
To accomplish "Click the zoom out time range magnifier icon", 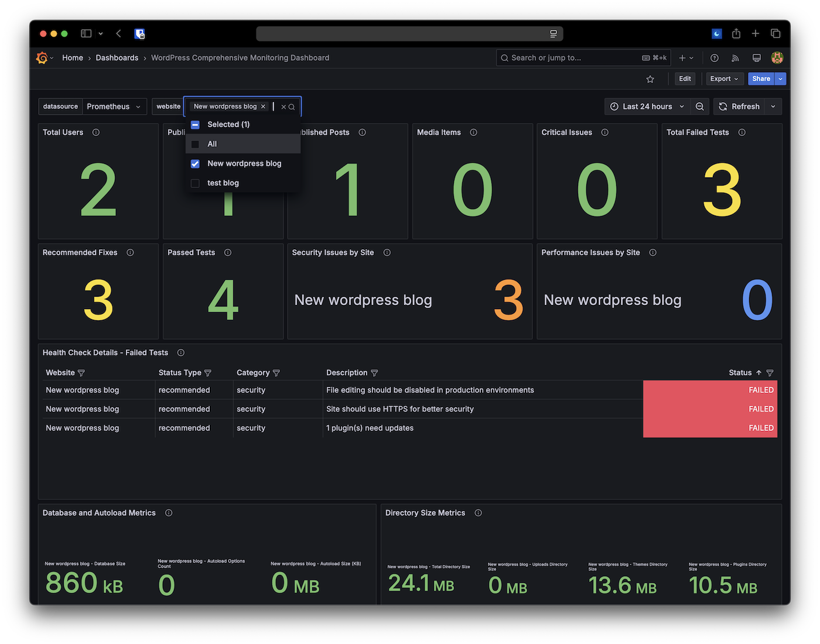I will tap(700, 106).
